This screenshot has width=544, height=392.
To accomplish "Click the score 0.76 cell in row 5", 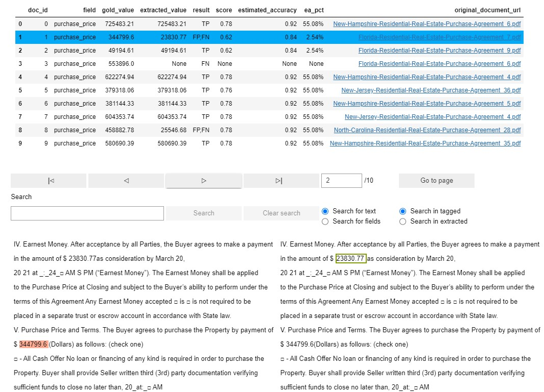I will click(x=226, y=90).
